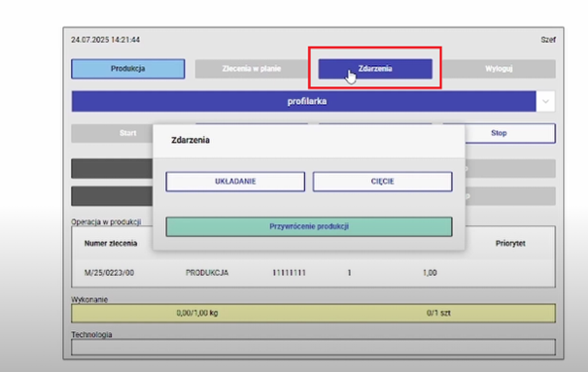The image size is (588, 372).
Task: Choose the UKŁADANIE event
Action: click(x=235, y=182)
